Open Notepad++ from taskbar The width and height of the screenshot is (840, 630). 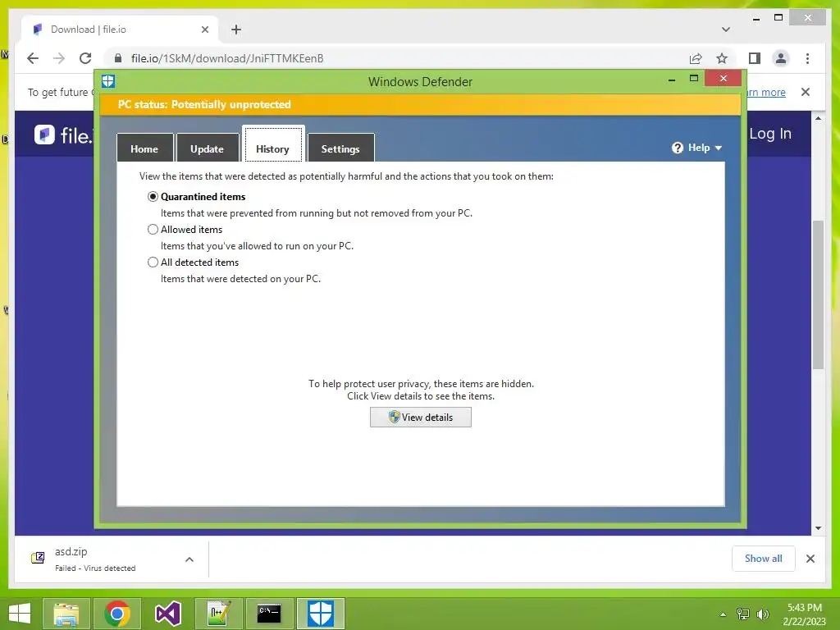tap(218, 614)
